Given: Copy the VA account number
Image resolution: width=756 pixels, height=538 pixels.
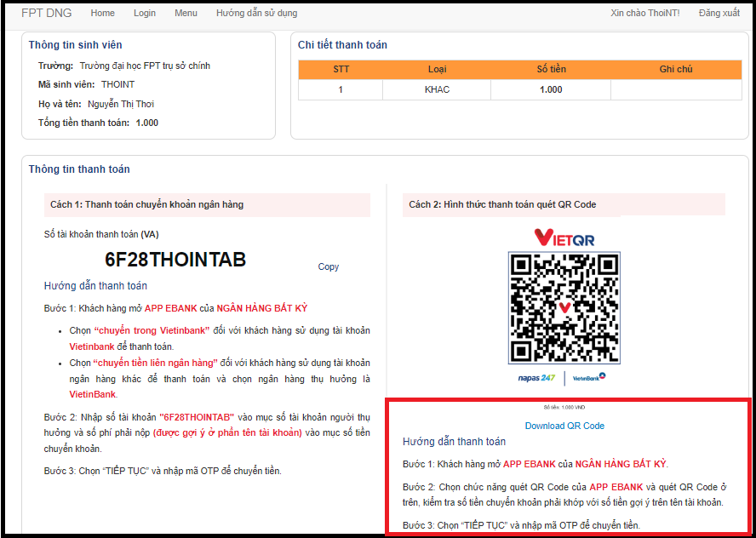Looking at the screenshot, I should 329,266.
